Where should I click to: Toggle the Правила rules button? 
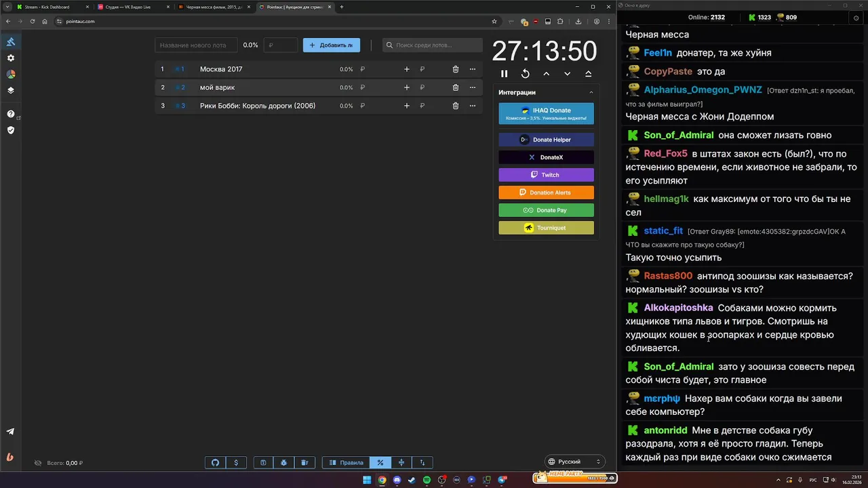[346, 462]
